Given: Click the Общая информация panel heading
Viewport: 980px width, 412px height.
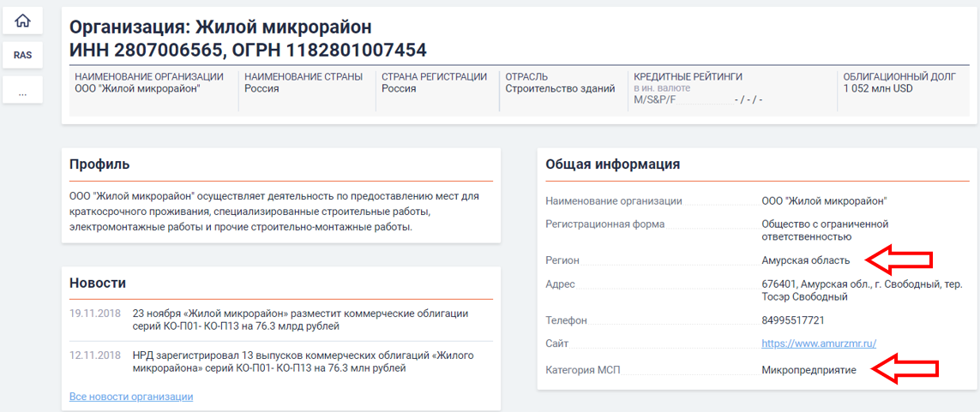Looking at the screenshot, I should (x=612, y=164).
